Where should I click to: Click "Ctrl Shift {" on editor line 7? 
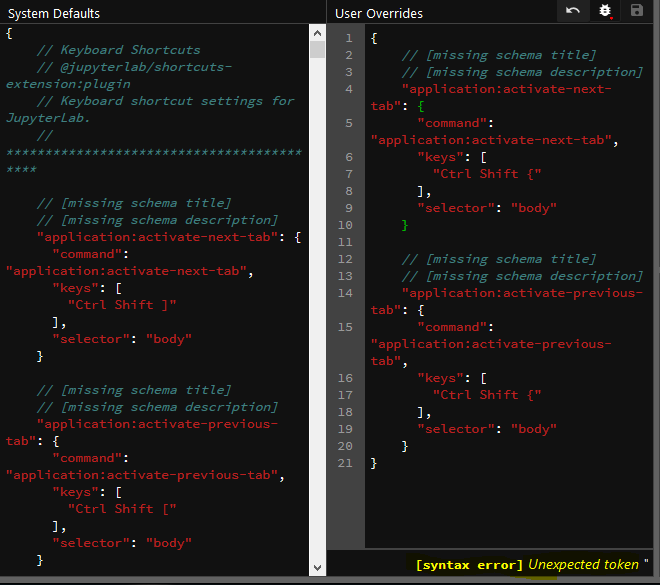[x=487, y=174]
